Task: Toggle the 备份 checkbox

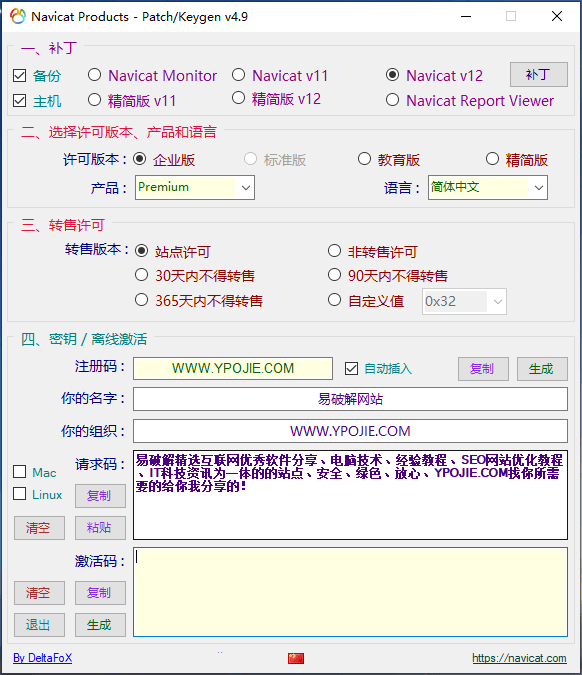Action: [19, 76]
